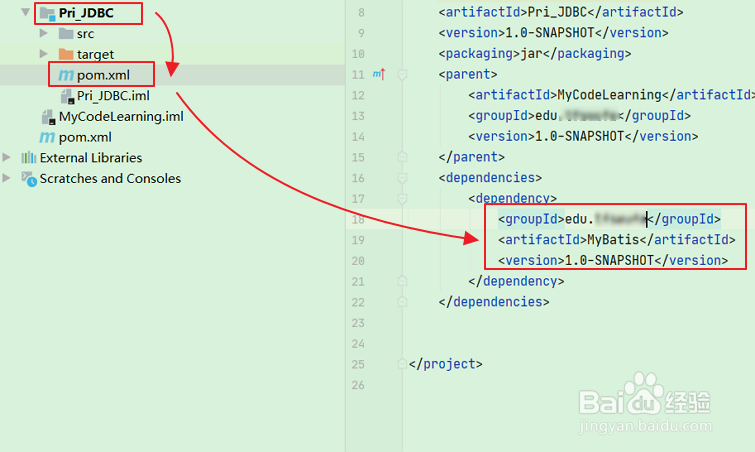Click the closing dependencies tag

(494, 302)
